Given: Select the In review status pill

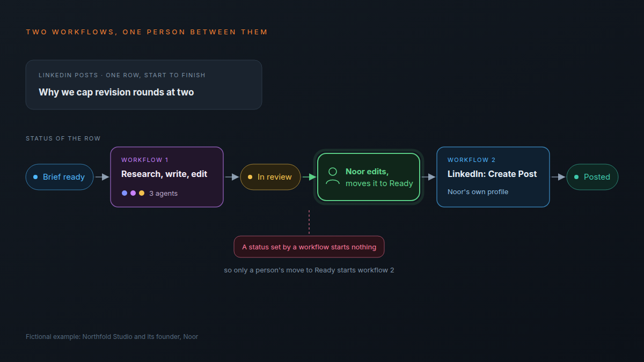Looking at the screenshot, I should tap(270, 177).
